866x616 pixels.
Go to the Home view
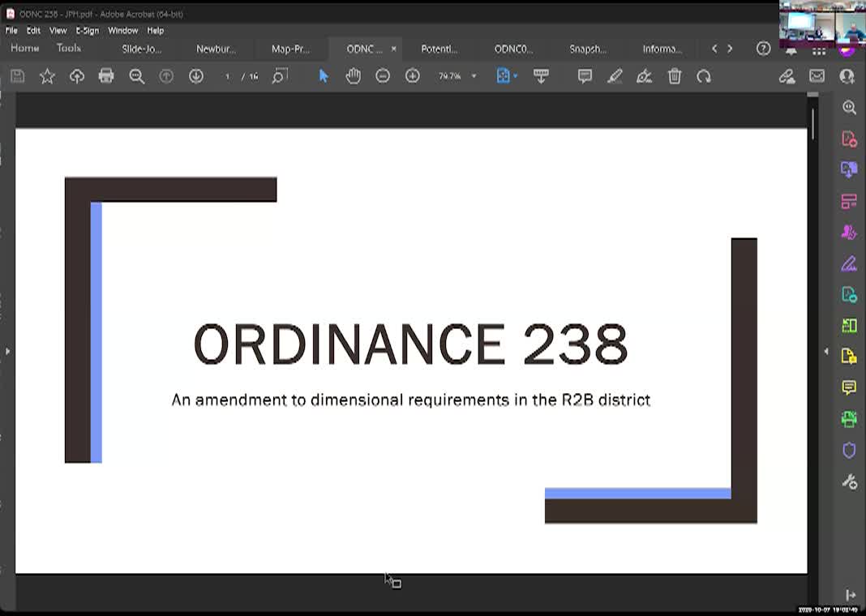[25, 48]
